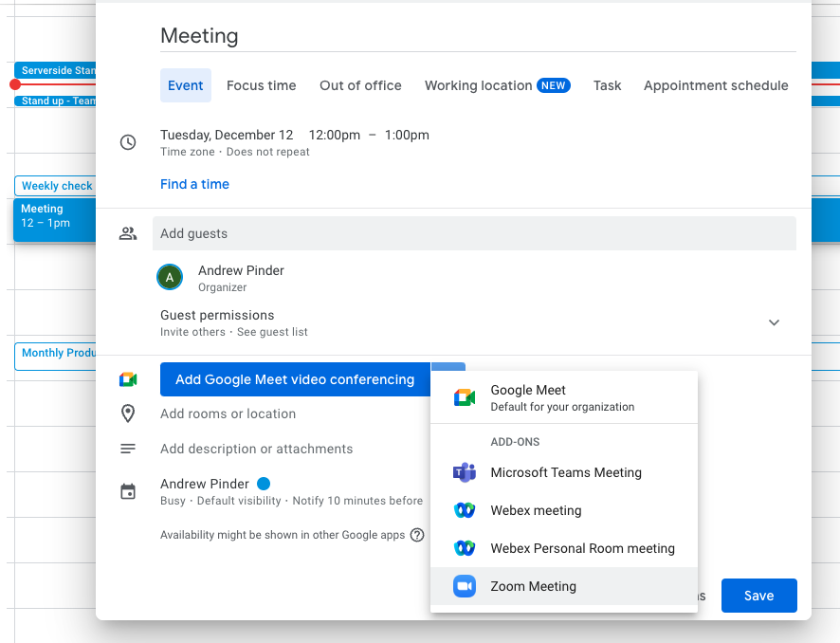
Task: Click the Microsoft Teams icon
Action: coord(465,472)
